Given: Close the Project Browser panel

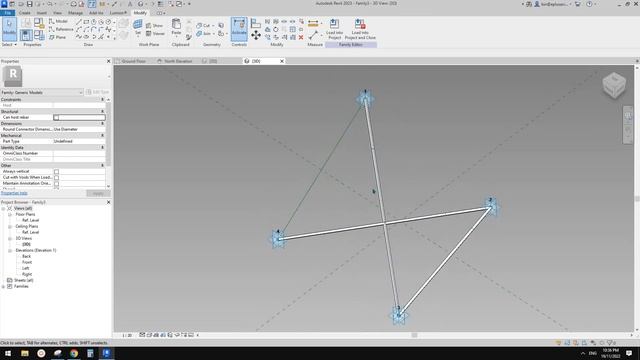Looking at the screenshot, I should [x=109, y=202].
